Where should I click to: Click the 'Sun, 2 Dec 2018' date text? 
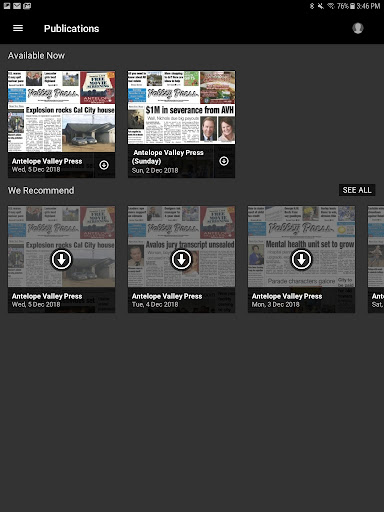[155, 170]
